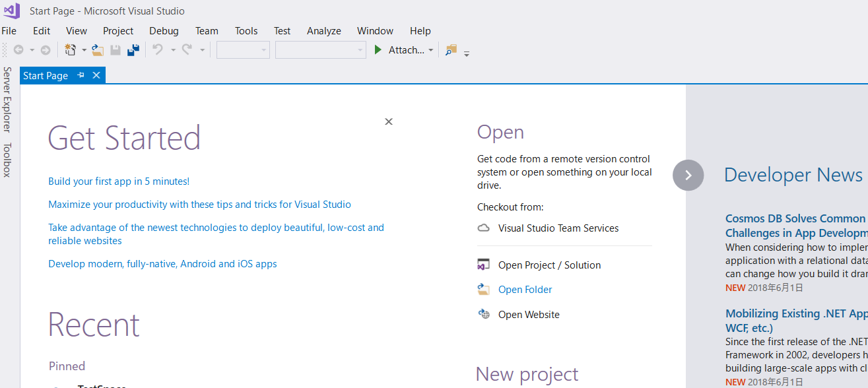
Task: Toggle the pin on the Start Page tab
Action: click(x=81, y=75)
